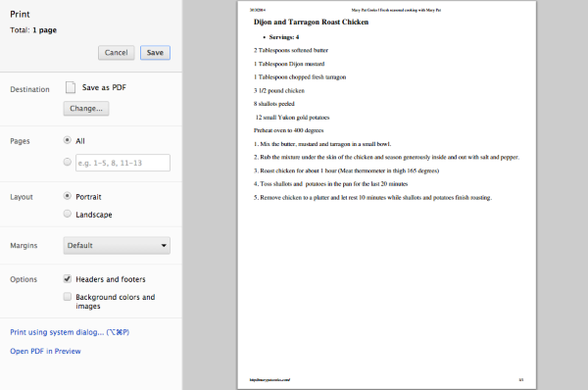Open the Margins dropdown

[117, 245]
